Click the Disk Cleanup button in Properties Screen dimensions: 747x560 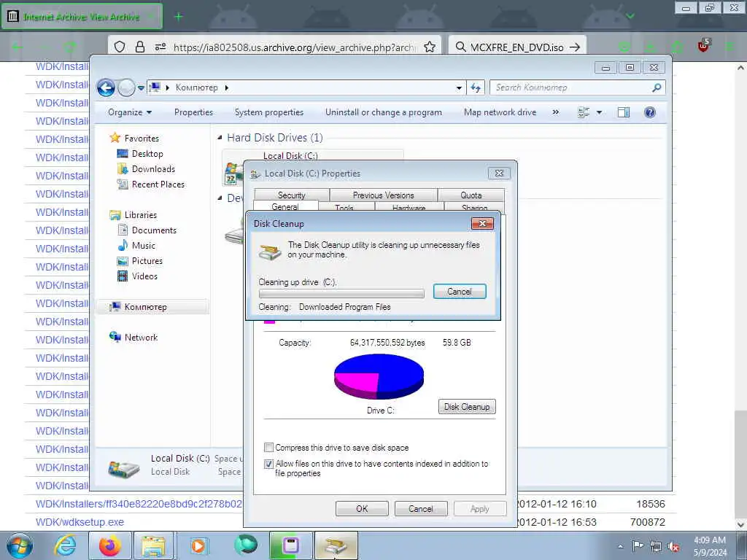[x=467, y=407]
